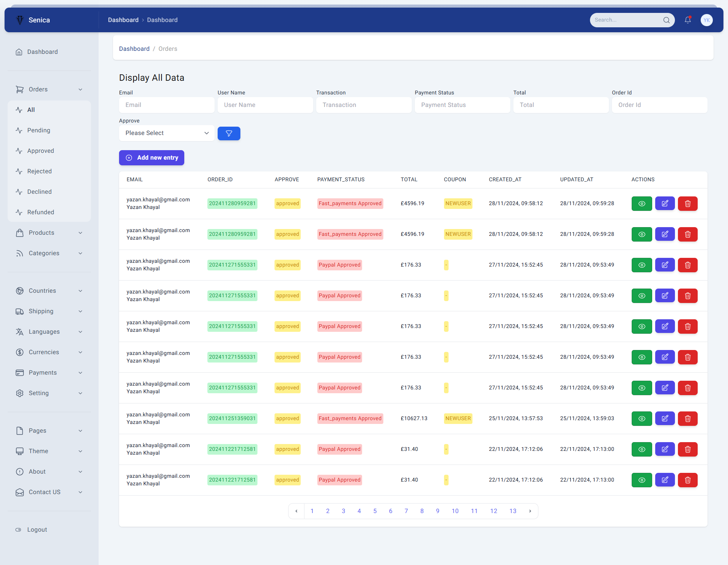Viewport: 728px width, 565px height.
Task: Select the All orders submenu item
Action: coord(49,110)
